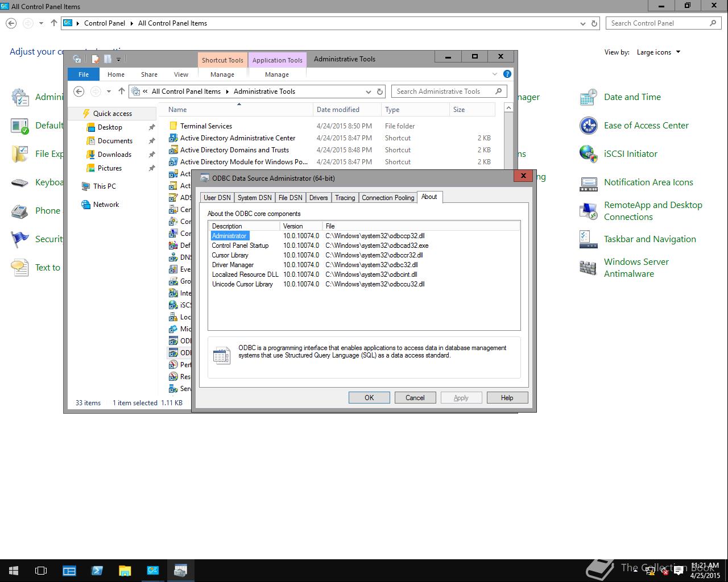This screenshot has height=582, width=728.
Task: Open View by Large icons dropdown
Action: pyautogui.click(x=659, y=52)
